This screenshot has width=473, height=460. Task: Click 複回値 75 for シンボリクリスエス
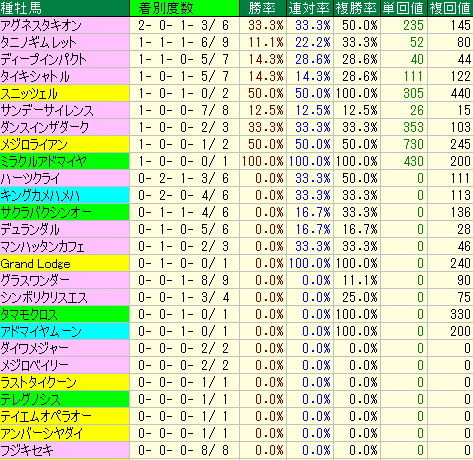point(464,297)
